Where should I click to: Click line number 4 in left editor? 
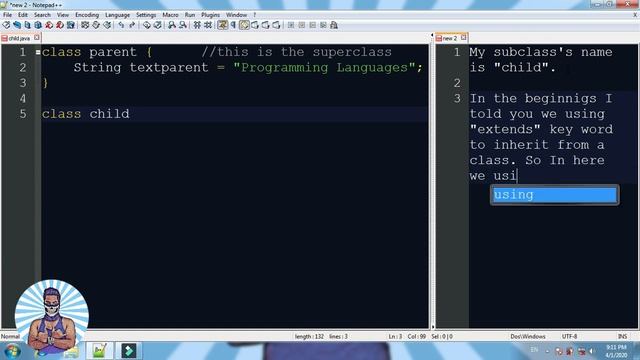point(22,98)
